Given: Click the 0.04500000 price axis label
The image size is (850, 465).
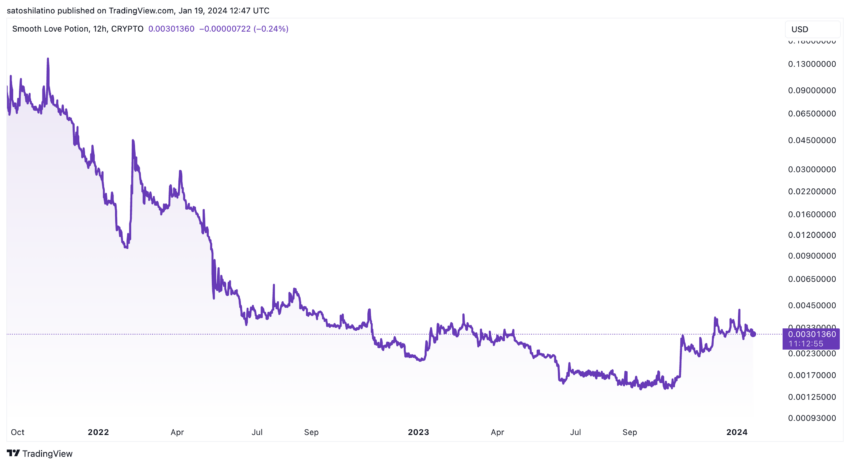Looking at the screenshot, I should click(812, 140).
